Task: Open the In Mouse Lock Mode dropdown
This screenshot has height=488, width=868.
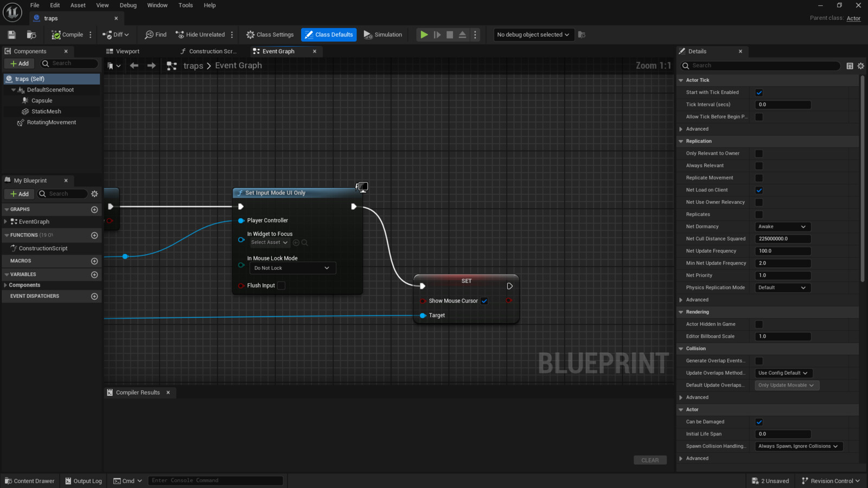Action: click(x=292, y=268)
